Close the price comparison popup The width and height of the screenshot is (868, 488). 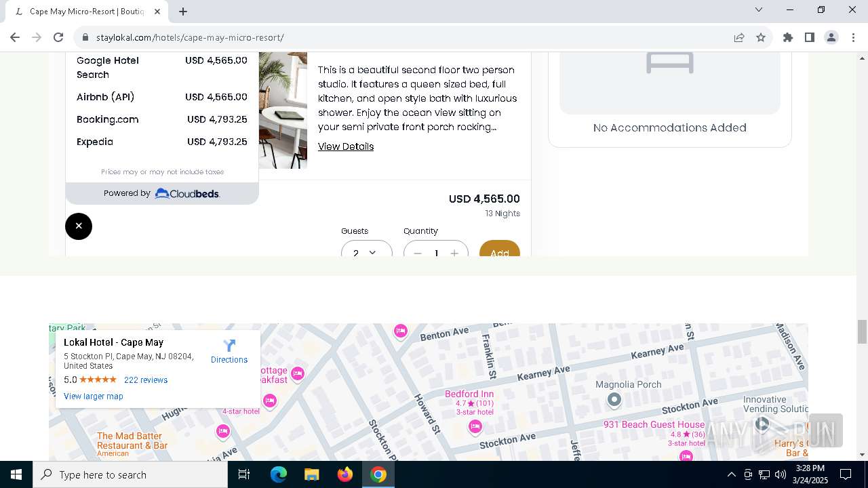pos(79,226)
